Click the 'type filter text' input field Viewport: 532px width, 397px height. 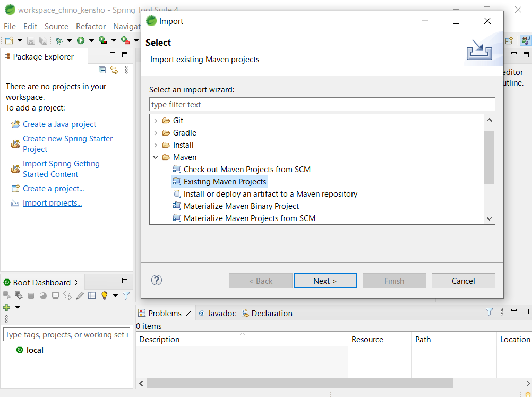[x=322, y=104]
